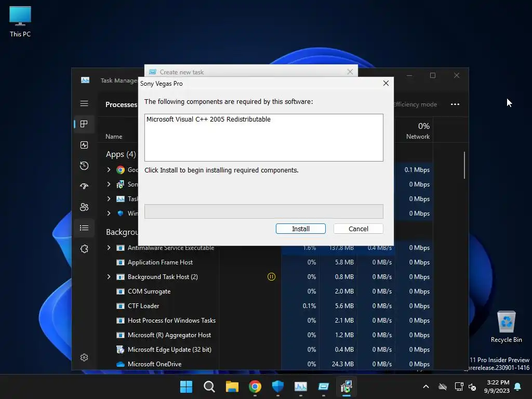Cancel the Sony Vegas Pro component install

pos(358,229)
